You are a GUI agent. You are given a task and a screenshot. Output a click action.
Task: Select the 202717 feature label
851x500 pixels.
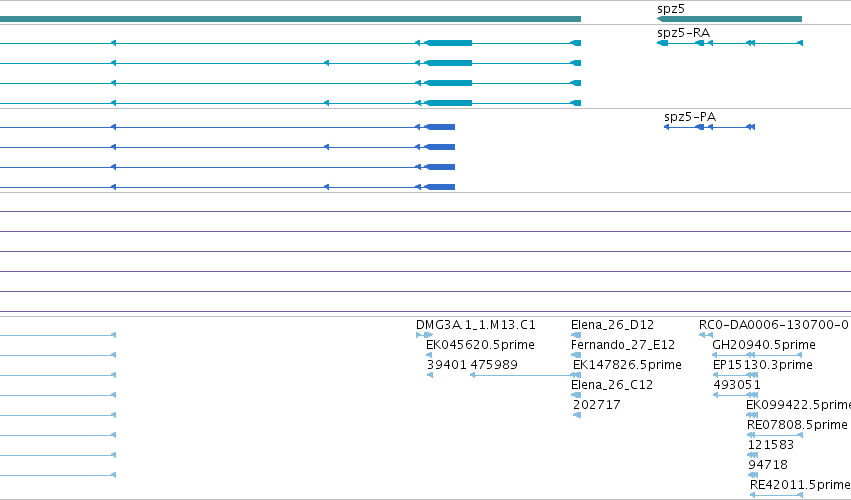tap(596, 404)
